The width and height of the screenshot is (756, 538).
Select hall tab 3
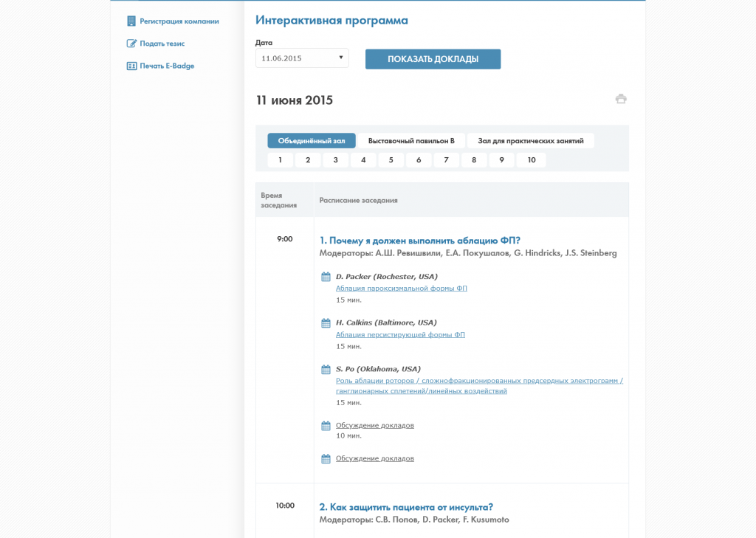[x=336, y=160]
